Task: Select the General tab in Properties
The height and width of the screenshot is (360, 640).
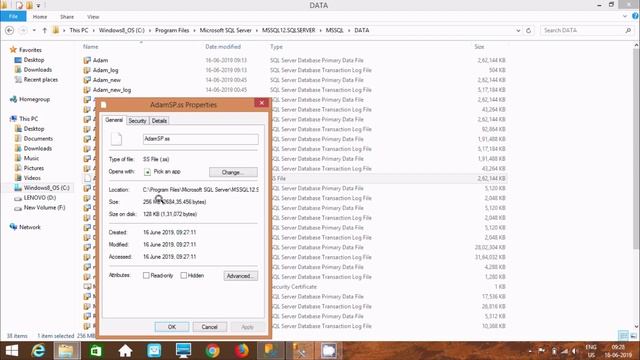Action: click(x=113, y=120)
